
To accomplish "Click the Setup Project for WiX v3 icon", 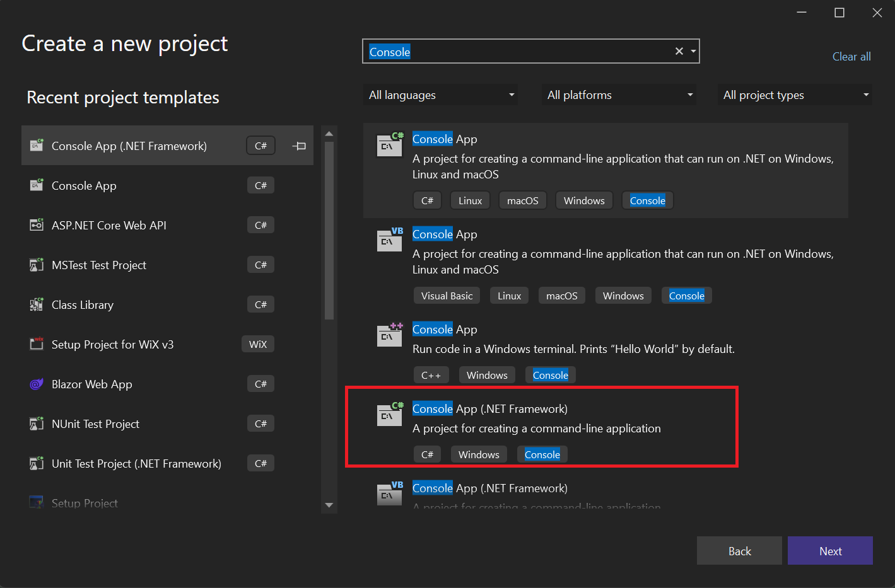I will coord(36,344).
